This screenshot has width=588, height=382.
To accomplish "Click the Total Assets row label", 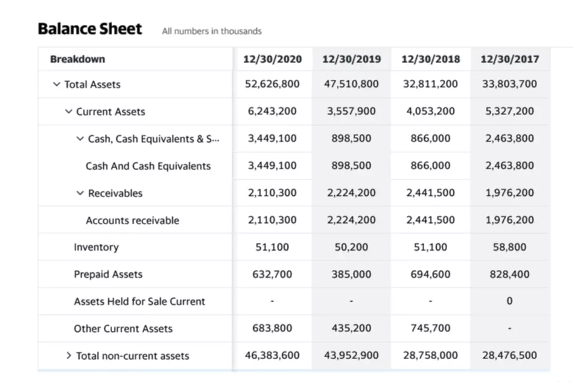I will pyautogui.click(x=92, y=85).
